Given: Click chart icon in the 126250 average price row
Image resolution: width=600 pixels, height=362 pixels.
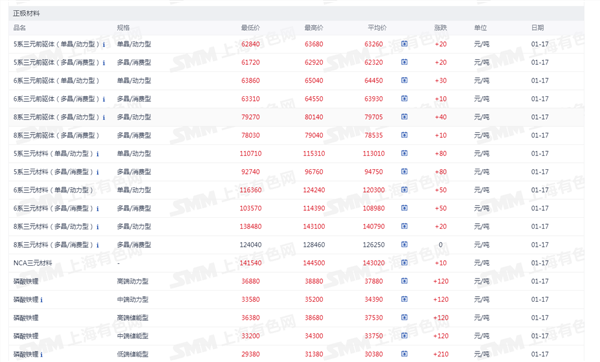Looking at the screenshot, I should (404, 244).
